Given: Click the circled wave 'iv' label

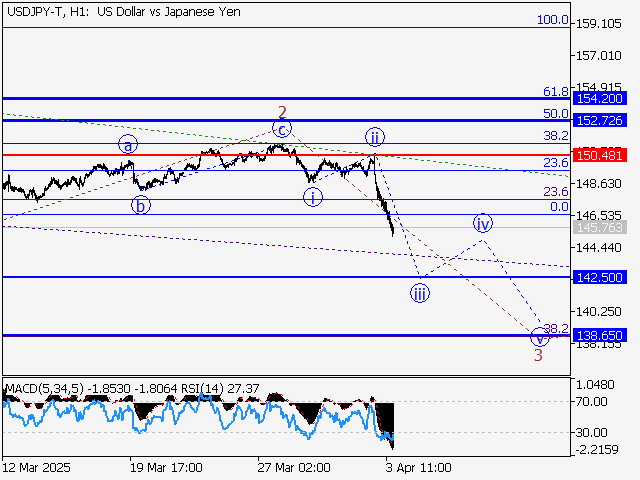Looking at the screenshot, I should 483,222.
